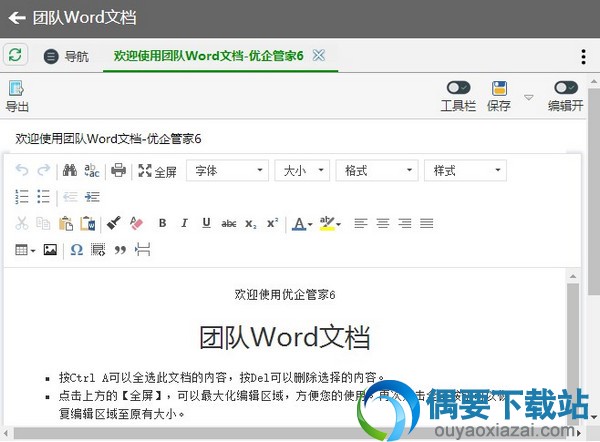Viewport: 600px width, 442px height.
Task: Click the paste from Word icon
Action: 88,223
